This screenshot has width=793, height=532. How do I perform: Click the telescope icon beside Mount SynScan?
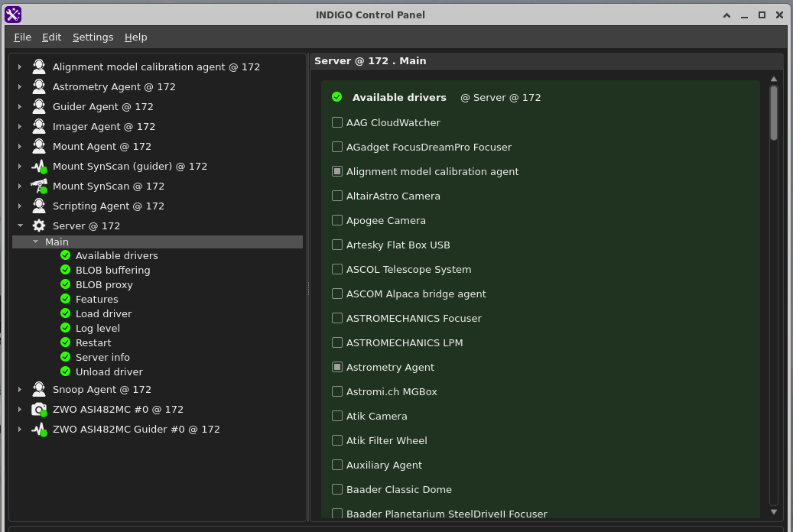point(39,186)
